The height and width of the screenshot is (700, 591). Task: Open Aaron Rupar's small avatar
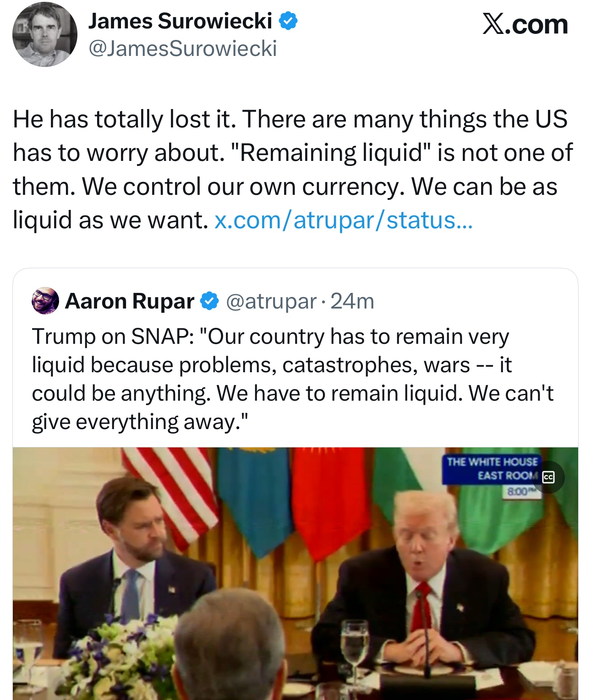click(45, 301)
